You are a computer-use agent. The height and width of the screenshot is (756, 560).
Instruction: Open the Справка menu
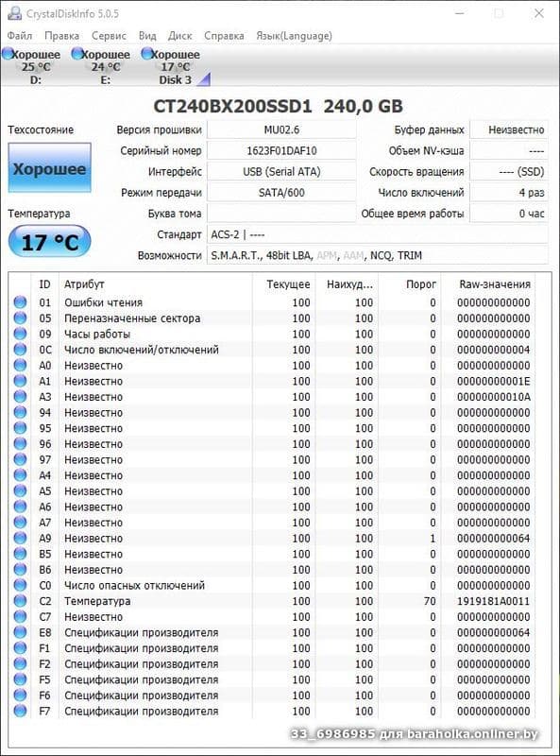click(224, 36)
